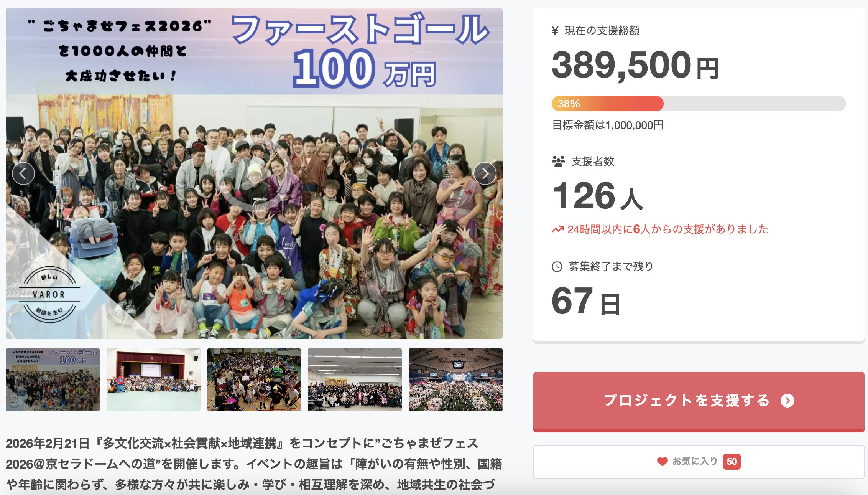Go to previous slide in image carousel

[x=23, y=173]
